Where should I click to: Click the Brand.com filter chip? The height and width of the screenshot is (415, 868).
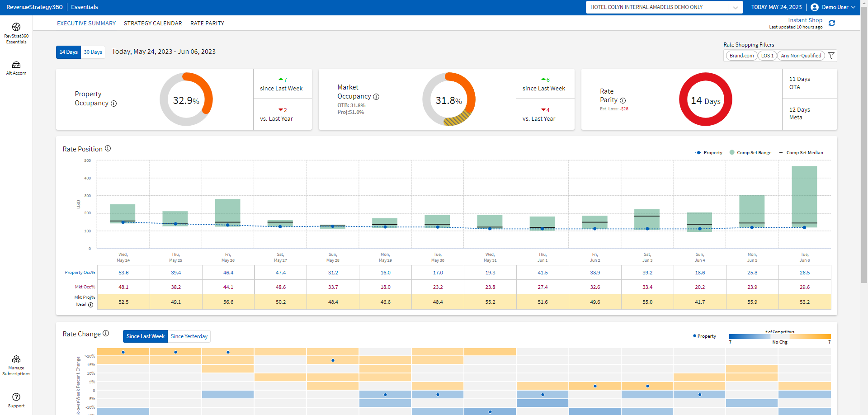(741, 56)
